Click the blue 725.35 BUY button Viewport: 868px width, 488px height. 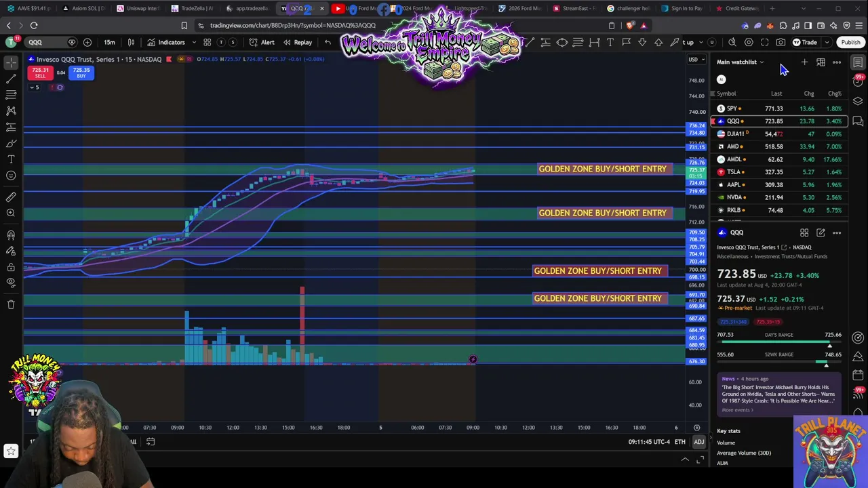pyautogui.click(x=81, y=73)
